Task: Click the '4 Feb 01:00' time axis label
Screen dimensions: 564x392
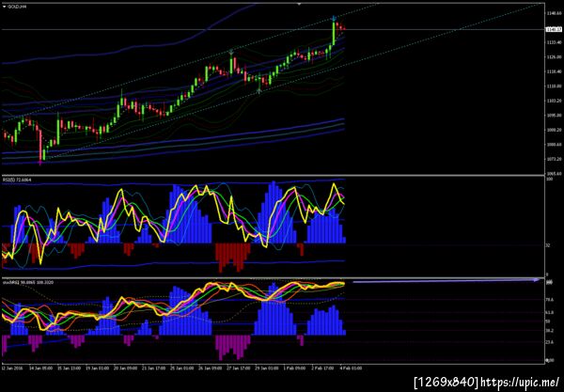Action: pyautogui.click(x=351, y=368)
